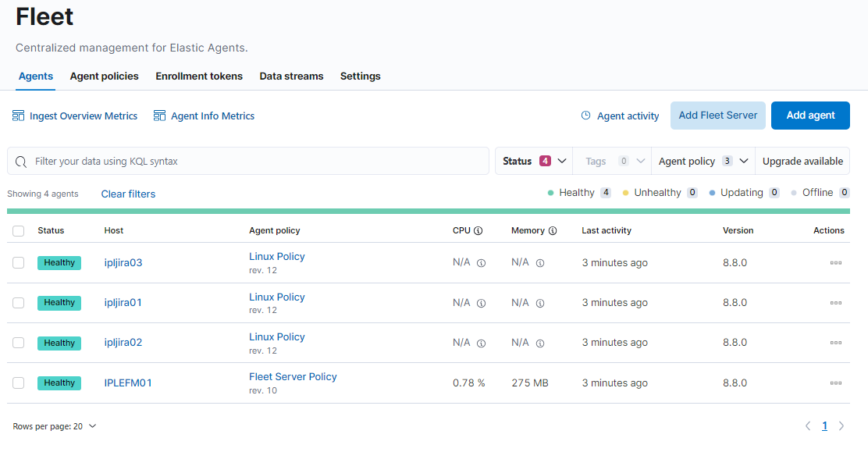Click the Host column header

pos(113,230)
